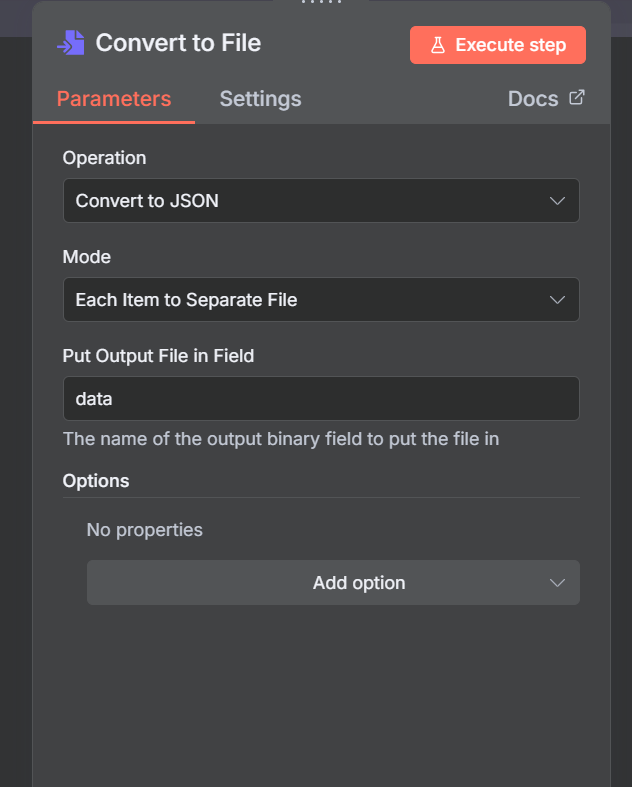The width and height of the screenshot is (632, 787).
Task: Focus the data output field input
Action: (x=320, y=399)
